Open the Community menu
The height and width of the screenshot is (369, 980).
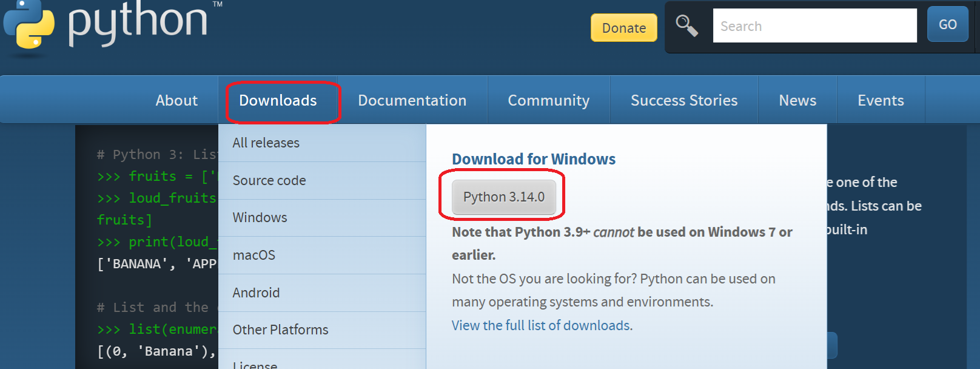[x=548, y=100]
